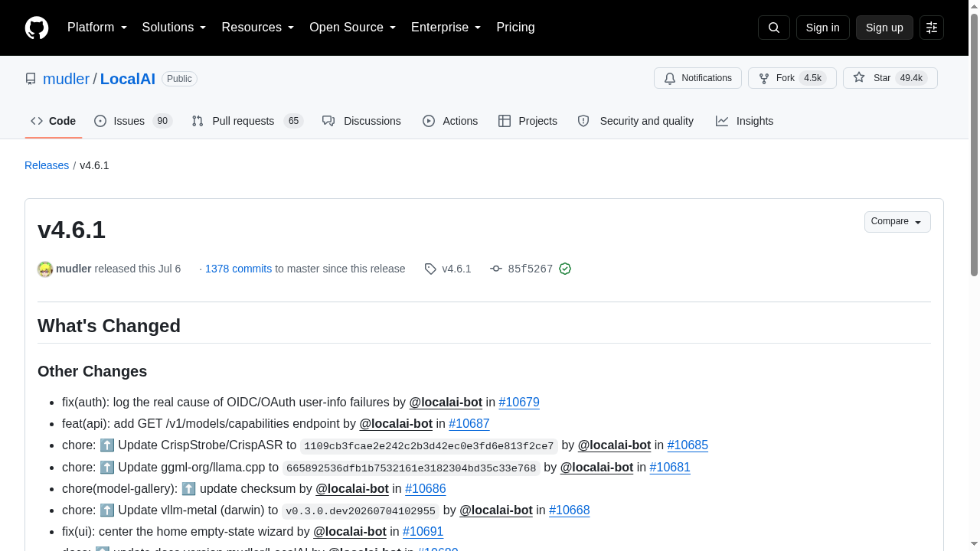Open pull request #10679
980x551 pixels.
click(x=519, y=402)
